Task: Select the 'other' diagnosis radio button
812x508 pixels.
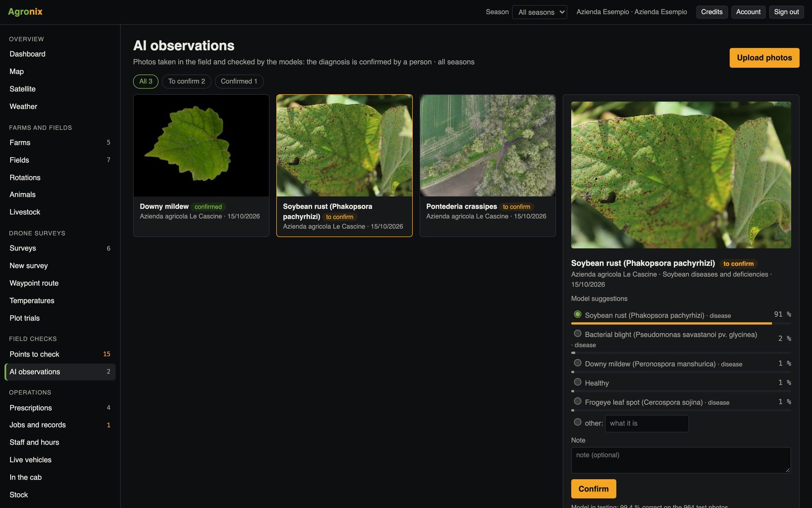Action: coord(577,422)
